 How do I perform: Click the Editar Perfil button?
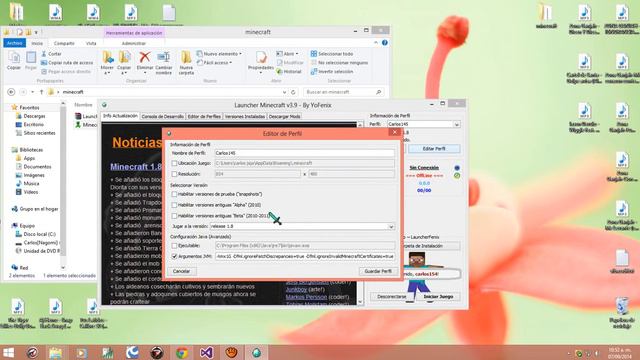coord(434,149)
